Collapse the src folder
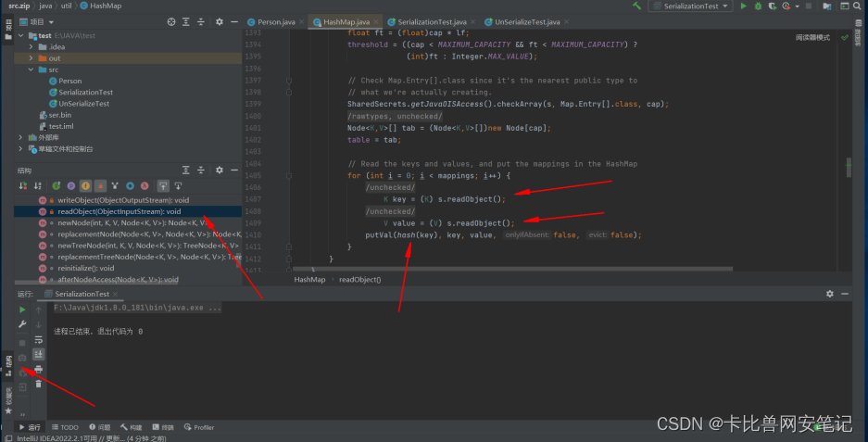The height and width of the screenshot is (442, 868). [x=31, y=69]
